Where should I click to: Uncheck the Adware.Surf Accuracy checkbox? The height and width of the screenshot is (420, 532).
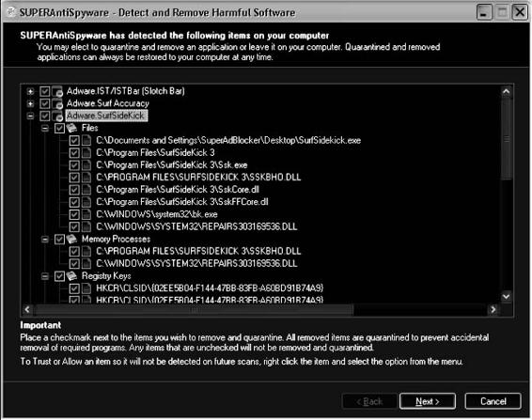pos(45,103)
